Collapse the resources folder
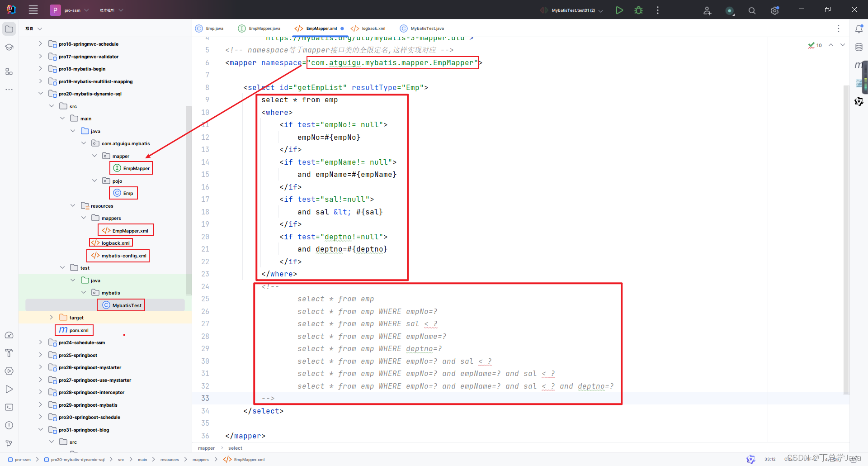The image size is (868, 466). [x=73, y=206]
